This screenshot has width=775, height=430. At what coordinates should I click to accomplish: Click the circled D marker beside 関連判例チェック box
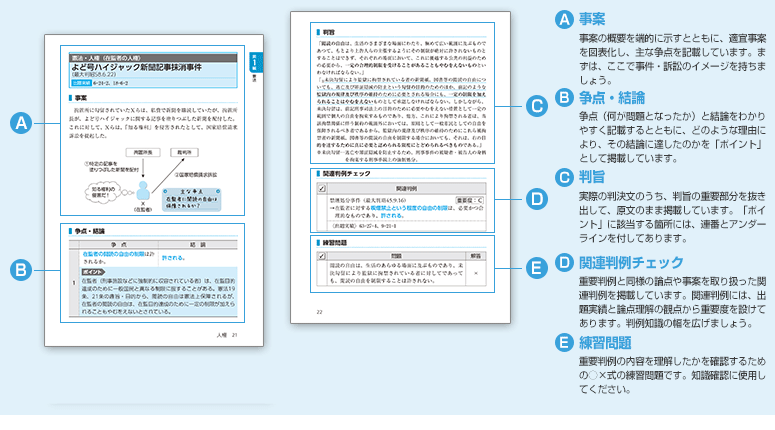click(x=536, y=199)
